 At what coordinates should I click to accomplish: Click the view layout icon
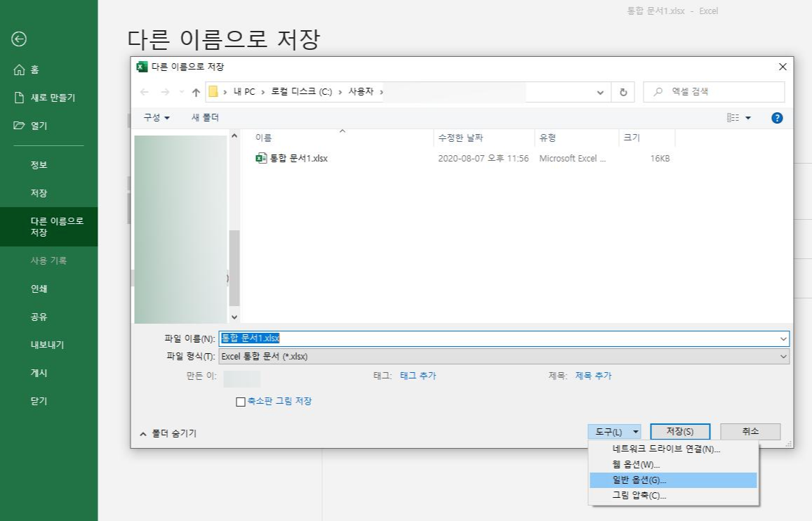tap(733, 118)
